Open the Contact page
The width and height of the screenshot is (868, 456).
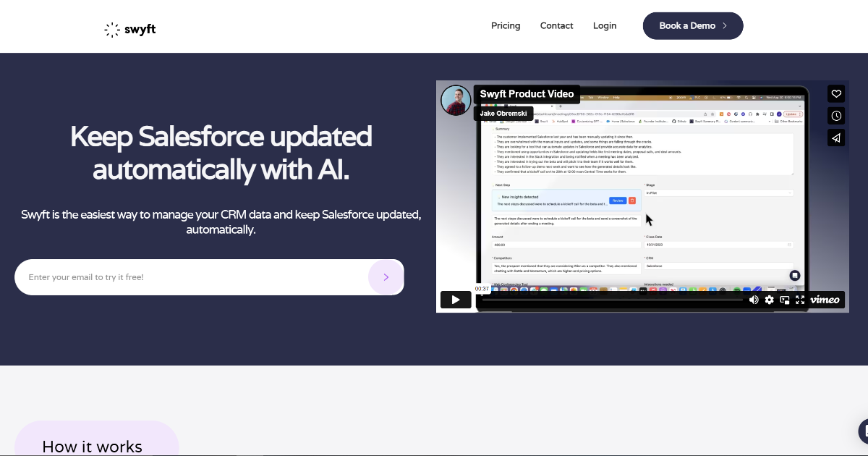pos(556,25)
